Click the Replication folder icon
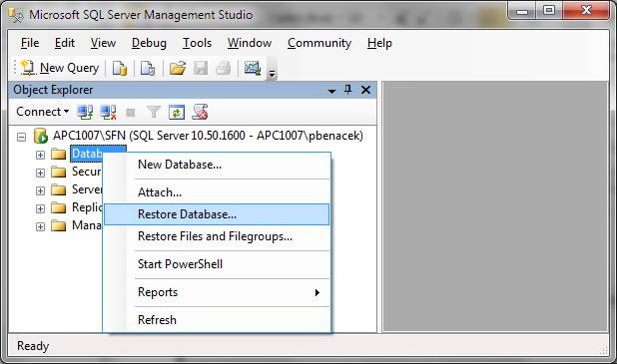This screenshot has height=364, width=617. click(x=59, y=207)
